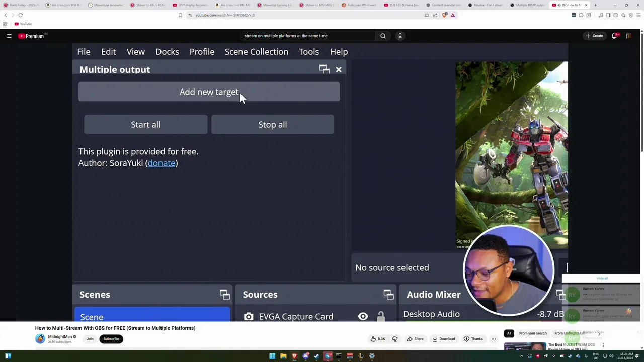Screen dimensions: 644x362
Task: Go back in the browser
Action: [x=6, y=15]
